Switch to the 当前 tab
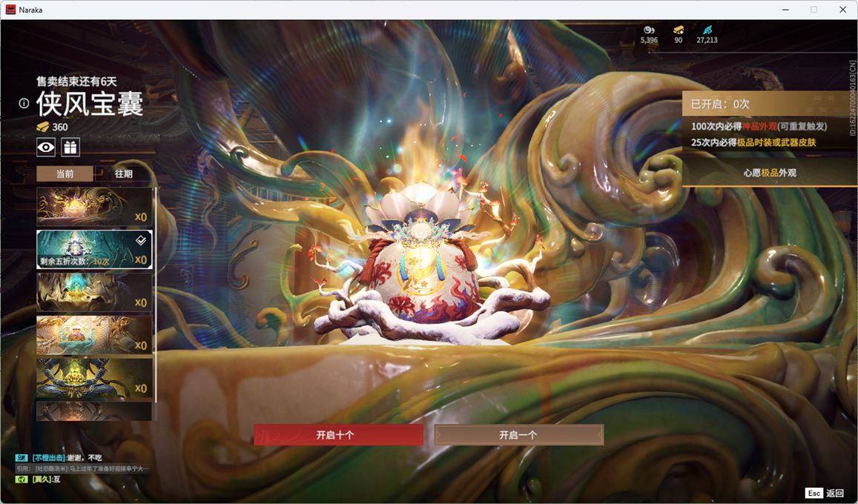The height and width of the screenshot is (504, 858). click(65, 173)
